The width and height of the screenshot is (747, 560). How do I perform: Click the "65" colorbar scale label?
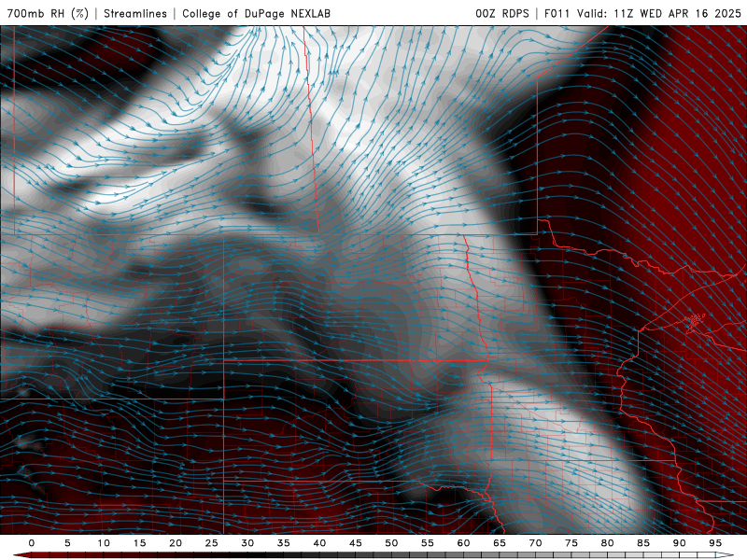pyautogui.click(x=500, y=543)
